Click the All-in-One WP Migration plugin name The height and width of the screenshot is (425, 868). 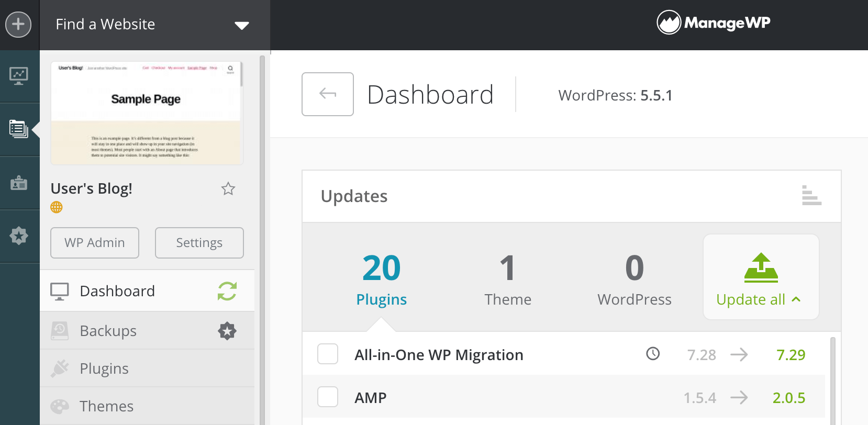(439, 355)
